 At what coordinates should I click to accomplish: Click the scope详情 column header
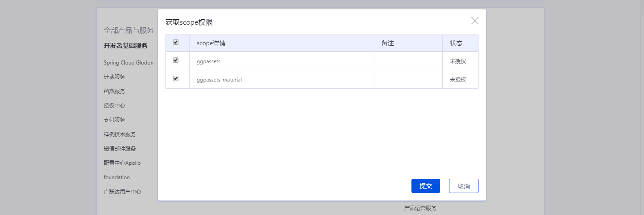coord(211,43)
